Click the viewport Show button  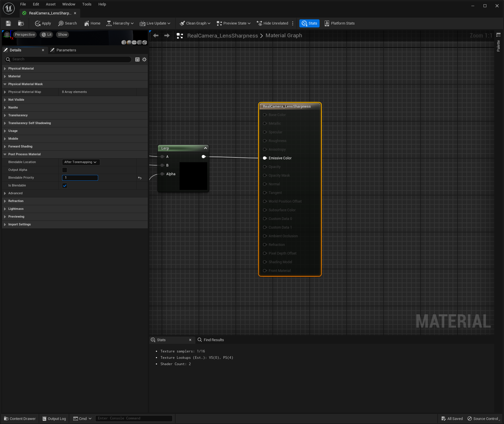pyautogui.click(x=63, y=35)
